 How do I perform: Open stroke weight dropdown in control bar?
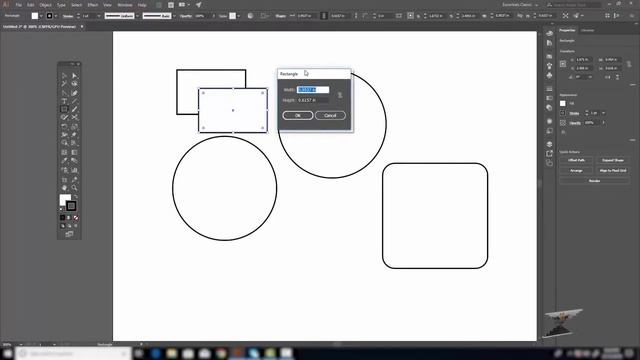(99, 16)
